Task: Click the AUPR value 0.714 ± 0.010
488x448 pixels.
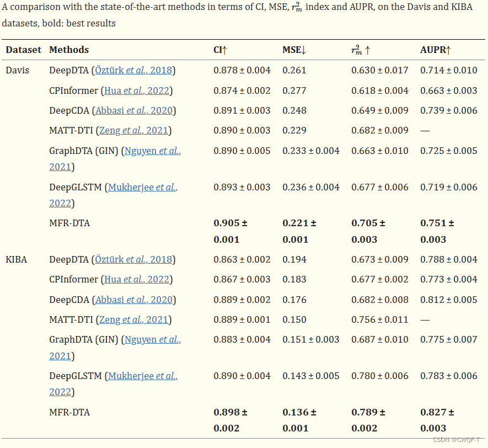Action: click(449, 71)
